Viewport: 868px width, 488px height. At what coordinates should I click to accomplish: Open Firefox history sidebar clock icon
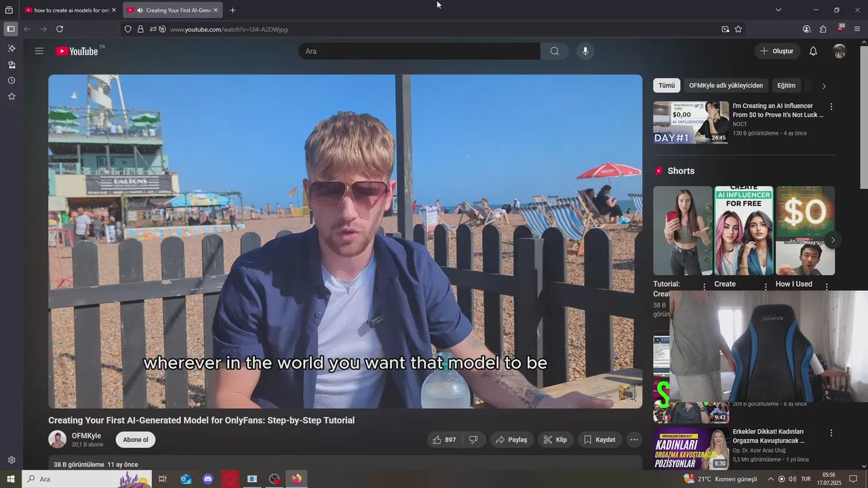pos(12,81)
